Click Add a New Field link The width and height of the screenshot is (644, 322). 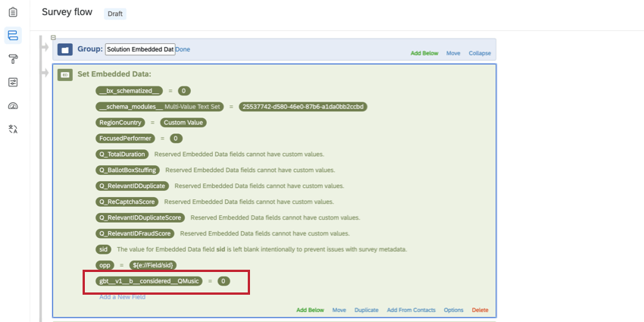point(123,296)
